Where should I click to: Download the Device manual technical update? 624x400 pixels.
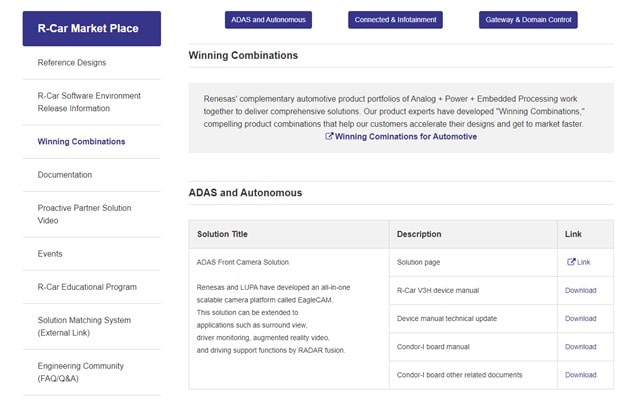tap(580, 319)
